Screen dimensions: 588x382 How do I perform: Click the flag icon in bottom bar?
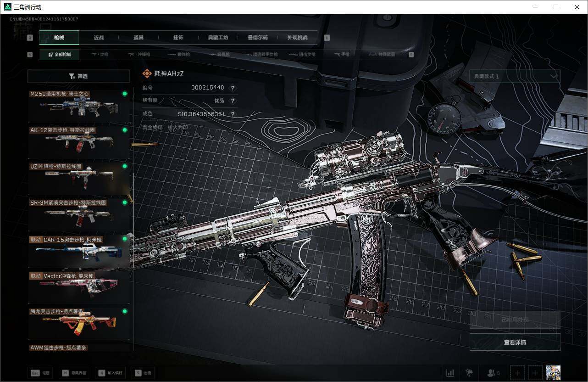pyautogui.click(x=469, y=373)
